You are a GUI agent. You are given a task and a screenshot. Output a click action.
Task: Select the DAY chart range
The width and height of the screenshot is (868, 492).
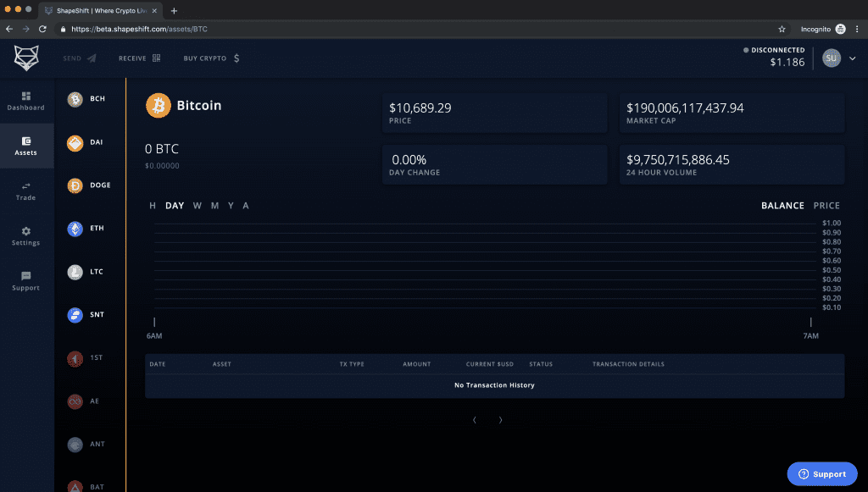[175, 206]
